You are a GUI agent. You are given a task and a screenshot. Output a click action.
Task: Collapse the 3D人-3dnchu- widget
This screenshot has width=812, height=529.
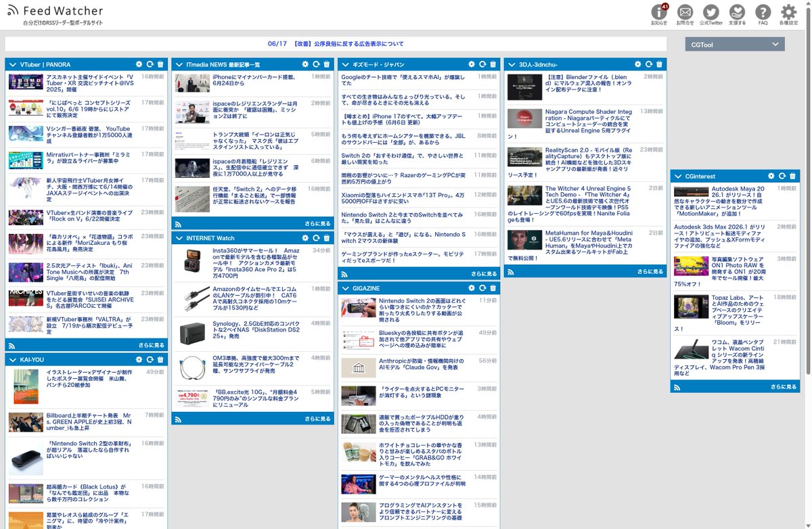[511, 64]
